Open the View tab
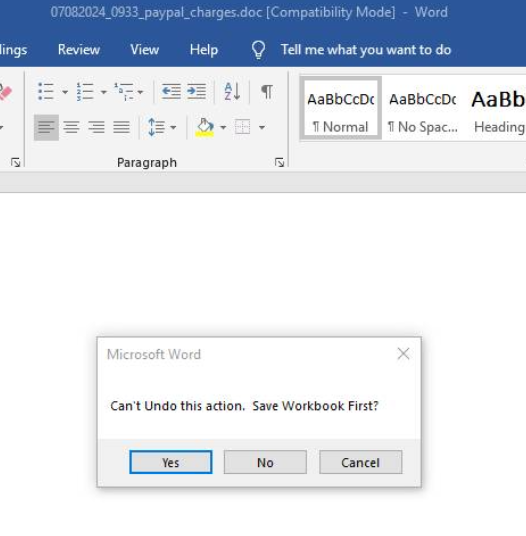The image size is (526, 536). 145,50
